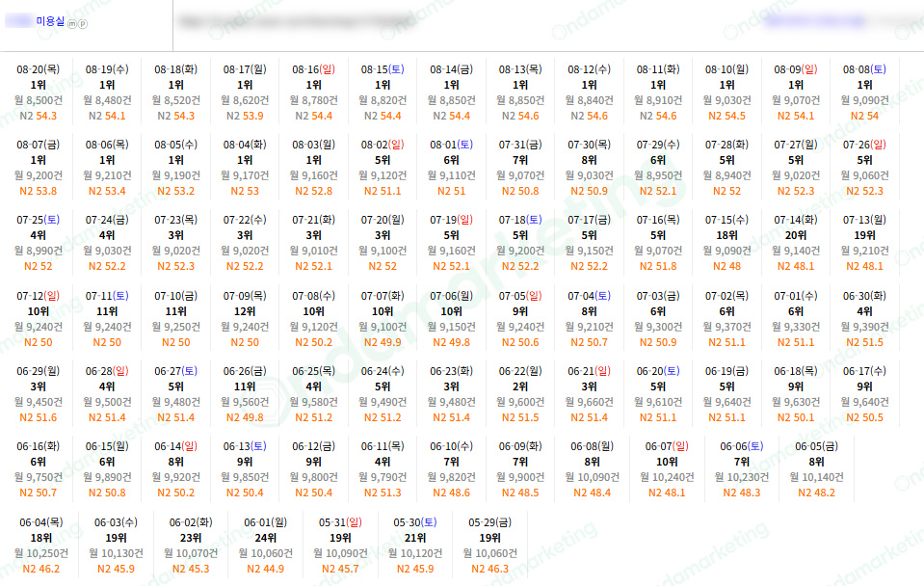The image size is (924, 586).
Task: Click 월 9,890건 under 06-15
Action: click(107, 477)
